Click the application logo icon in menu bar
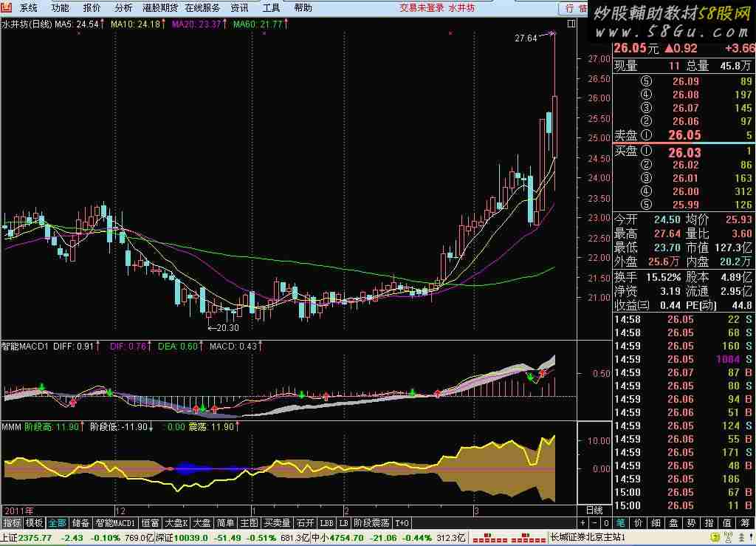Viewport: 756px width, 546px height. click(6, 7)
